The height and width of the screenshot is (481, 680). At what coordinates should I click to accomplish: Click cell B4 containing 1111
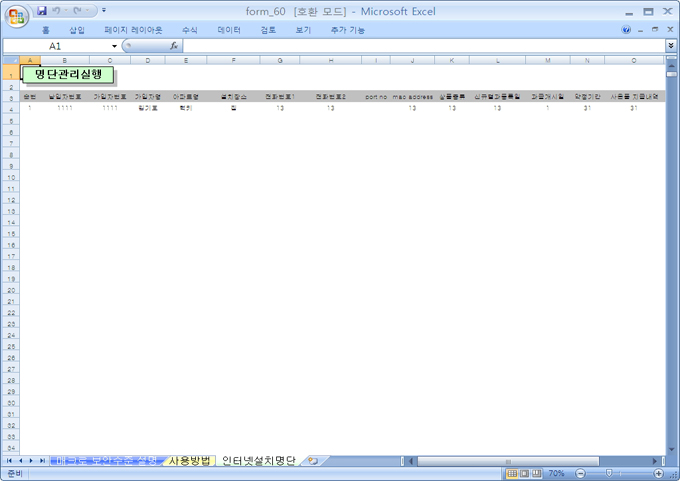click(65, 108)
